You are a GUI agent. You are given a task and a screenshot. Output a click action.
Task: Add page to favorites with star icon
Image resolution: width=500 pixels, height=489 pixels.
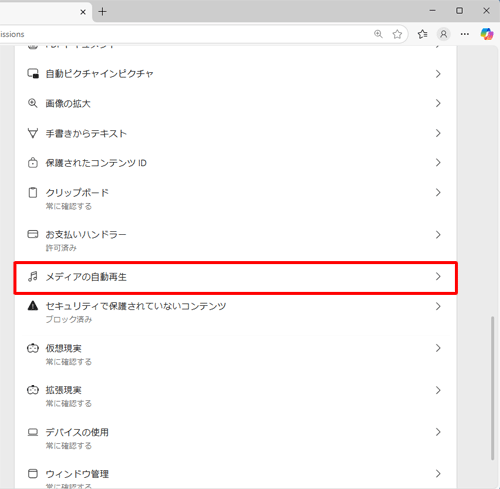coord(397,34)
